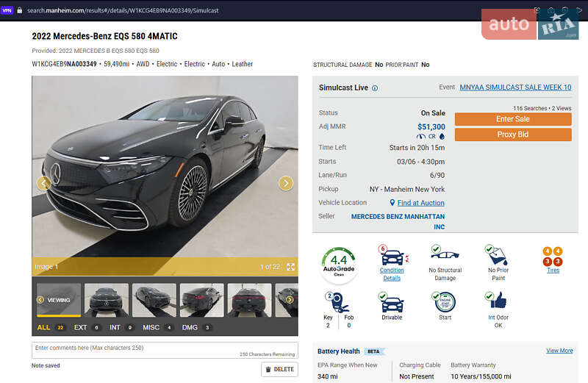Viewport: 588px width, 383px height.
Task: Click the site lock padlock icon
Action: pos(20,10)
